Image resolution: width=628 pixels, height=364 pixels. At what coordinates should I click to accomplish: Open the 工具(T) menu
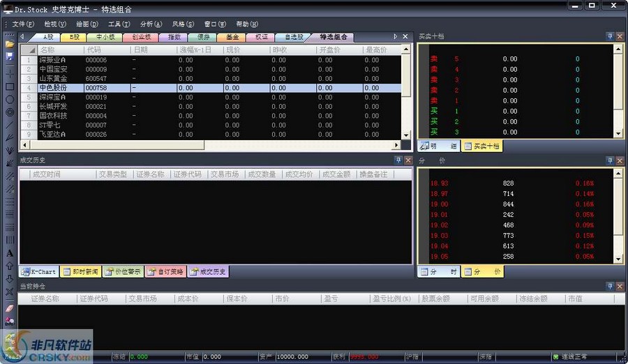point(119,24)
